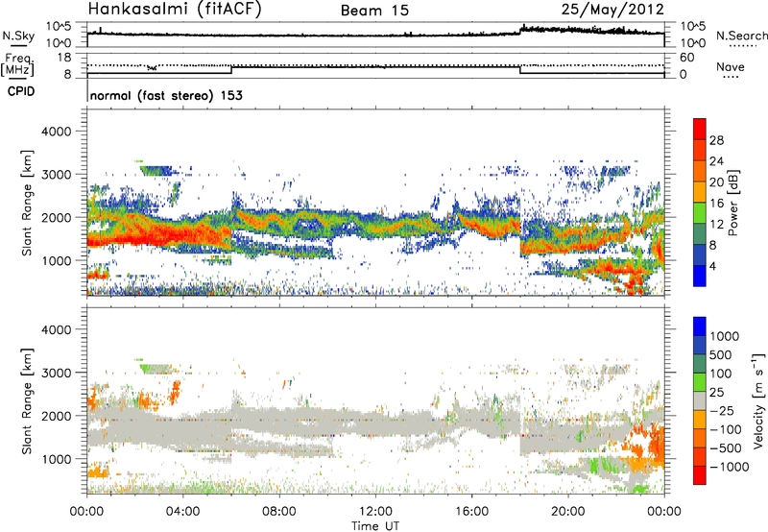Click the Hankasalmi (fitACF) plot title
Image resolution: width=768 pixels, height=532 pixels.
click(x=175, y=9)
